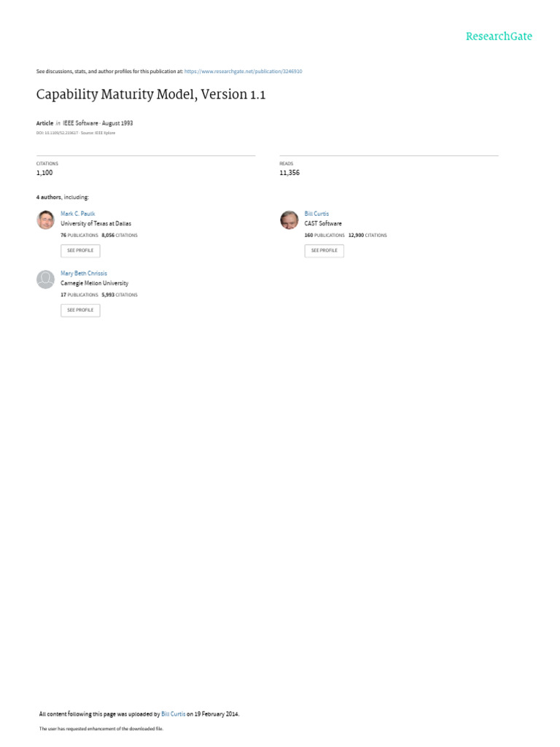Click the 11,356 reads count
Screen dimensions: 560x747
click(x=289, y=172)
